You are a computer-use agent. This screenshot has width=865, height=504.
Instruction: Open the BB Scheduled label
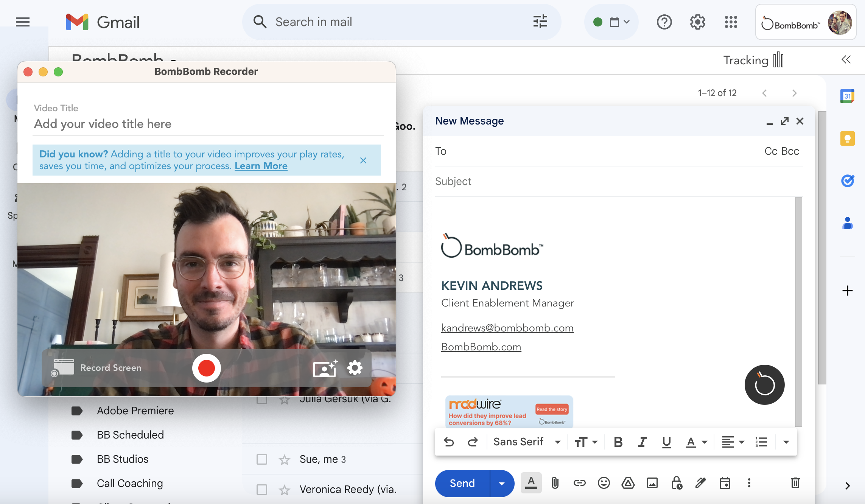tap(130, 435)
